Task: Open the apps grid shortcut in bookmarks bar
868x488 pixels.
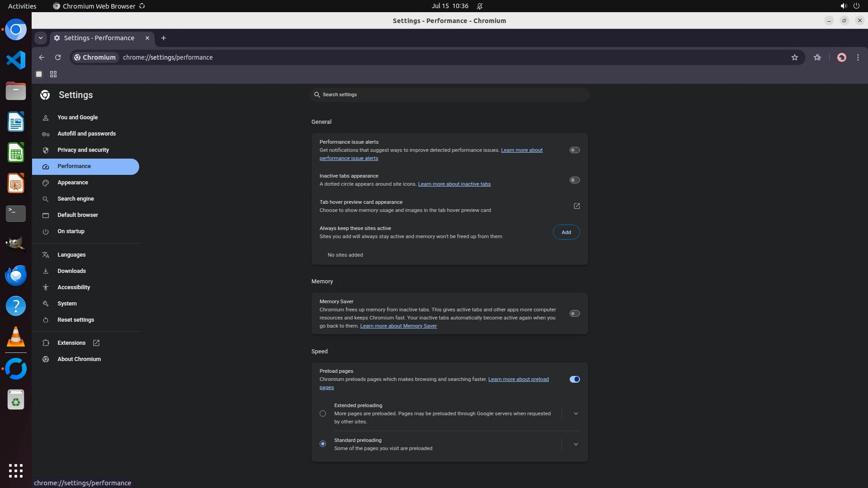Action: 53,74
